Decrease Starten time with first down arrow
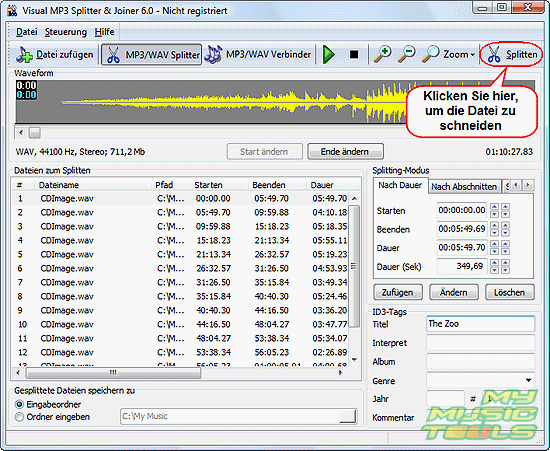This screenshot has width=550, height=451. (x=494, y=214)
